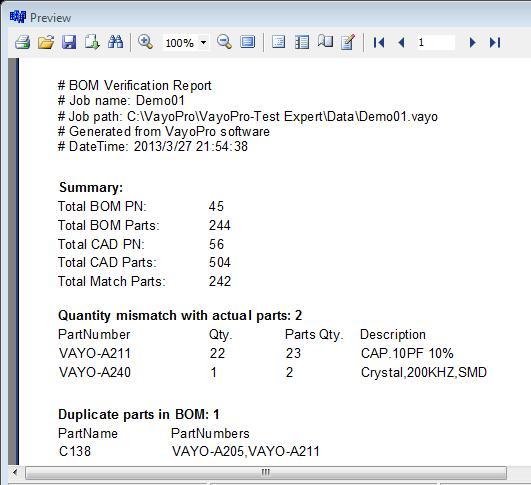Click the edit page pencil icon
531x485 pixels.
tap(348, 42)
